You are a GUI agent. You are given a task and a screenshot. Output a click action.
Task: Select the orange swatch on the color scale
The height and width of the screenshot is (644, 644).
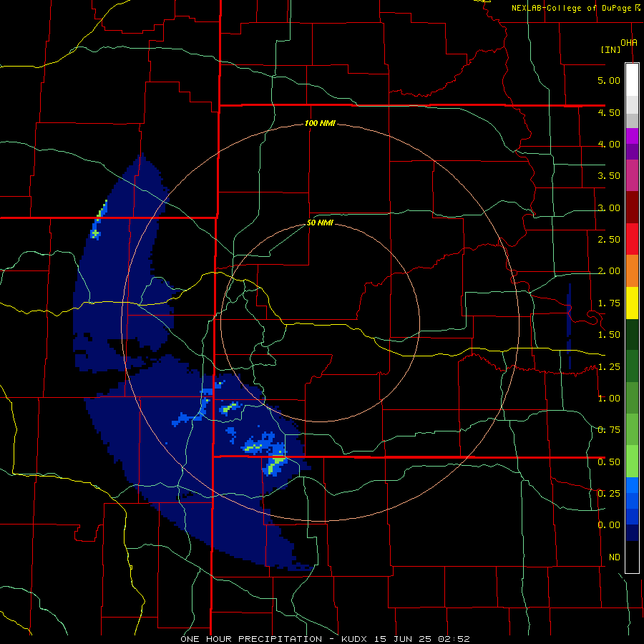632,270
